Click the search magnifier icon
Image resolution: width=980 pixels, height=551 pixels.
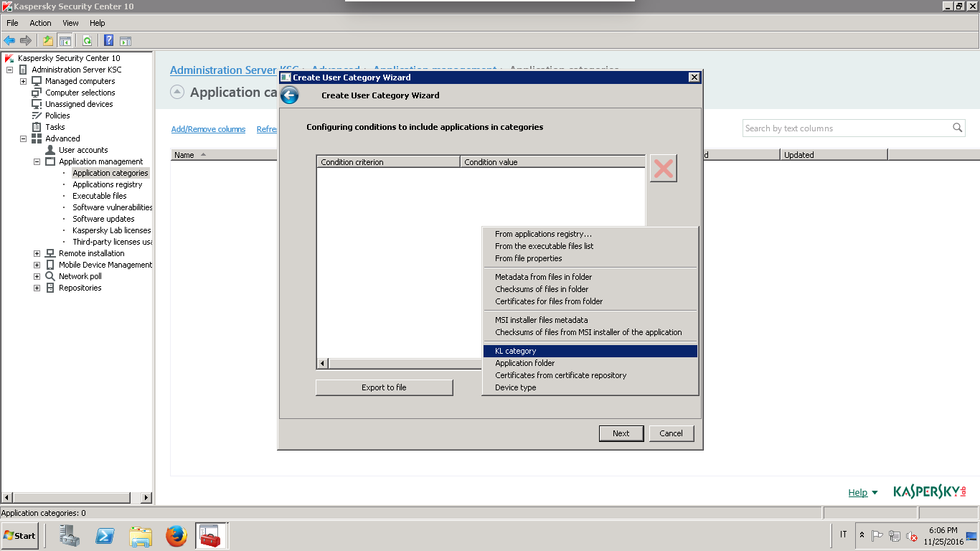pos(957,128)
